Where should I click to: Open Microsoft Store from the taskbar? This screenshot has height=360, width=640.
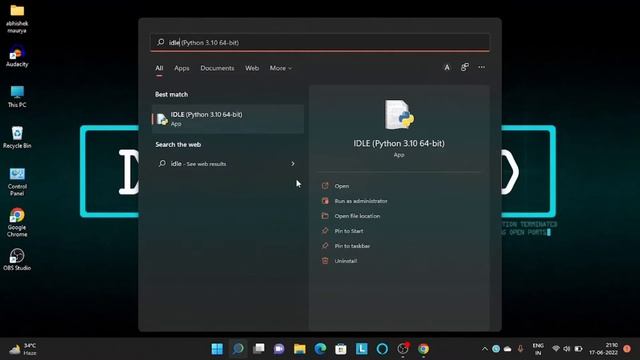(x=341, y=349)
